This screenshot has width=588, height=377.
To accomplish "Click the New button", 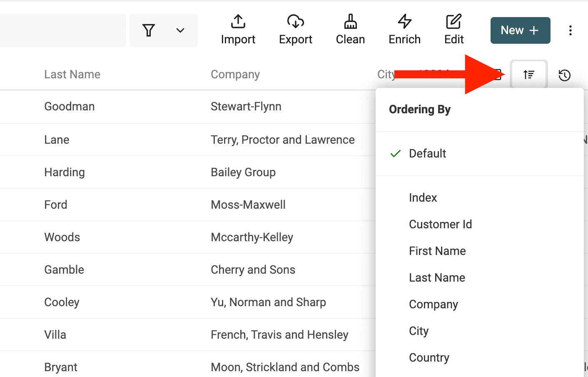I will (x=520, y=30).
